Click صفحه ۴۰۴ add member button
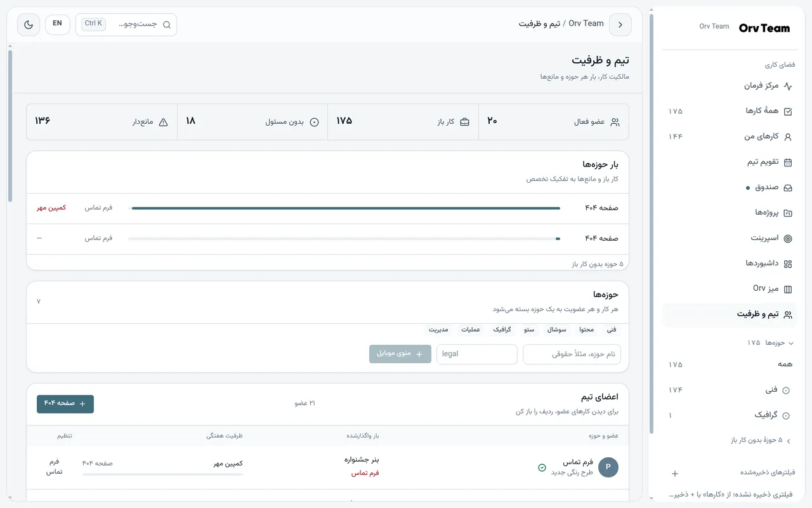 (x=65, y=404)
